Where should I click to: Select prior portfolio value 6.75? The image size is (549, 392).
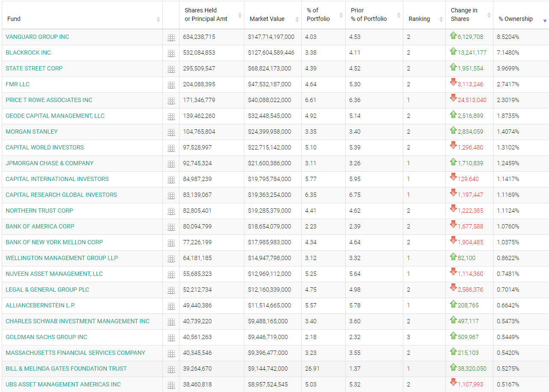[355, 195]
